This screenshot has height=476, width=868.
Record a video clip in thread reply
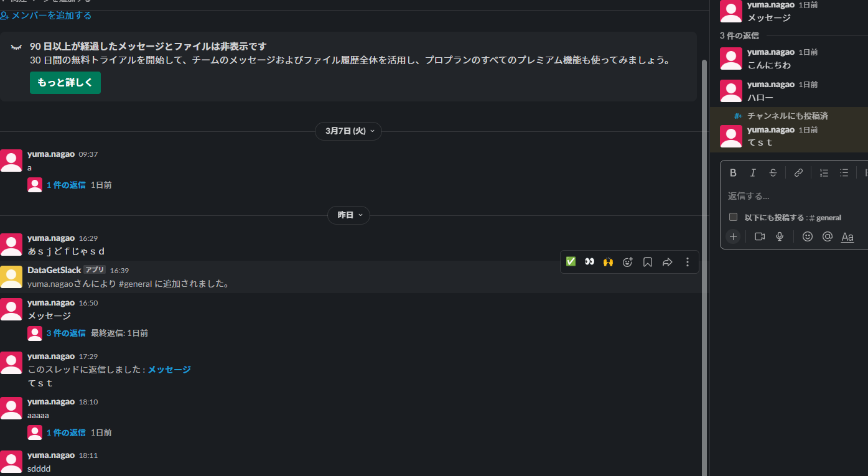(x=760, y=236)
